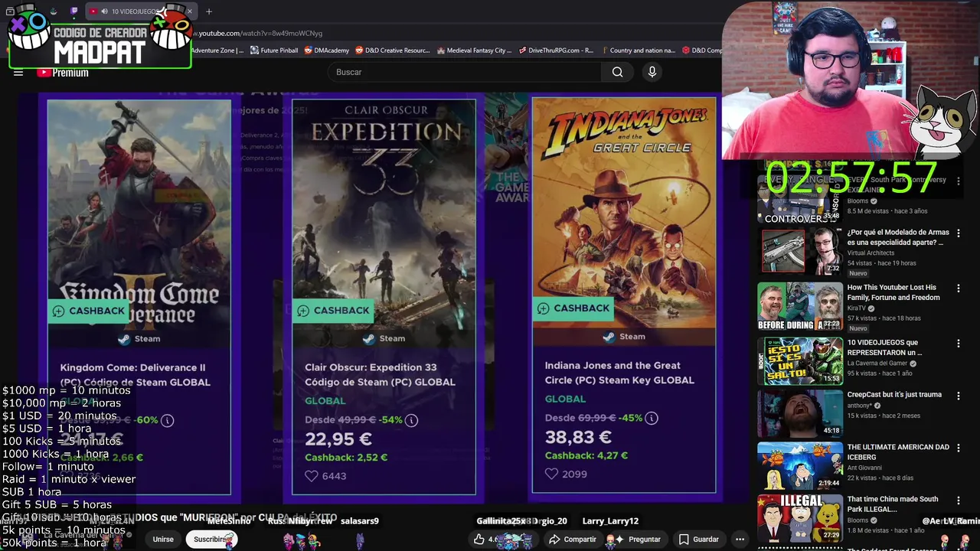
Task: Click the Expedition 33 CASHBACK badge
Action: coord(334,310)
